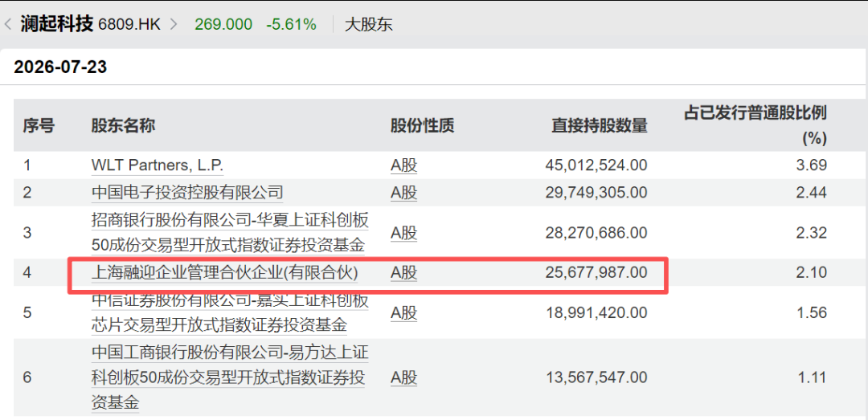The height and width of the screenshot is (420, 868).
Task: Click 占已发行普通股比例 column header
Action: tap(755, 125)
